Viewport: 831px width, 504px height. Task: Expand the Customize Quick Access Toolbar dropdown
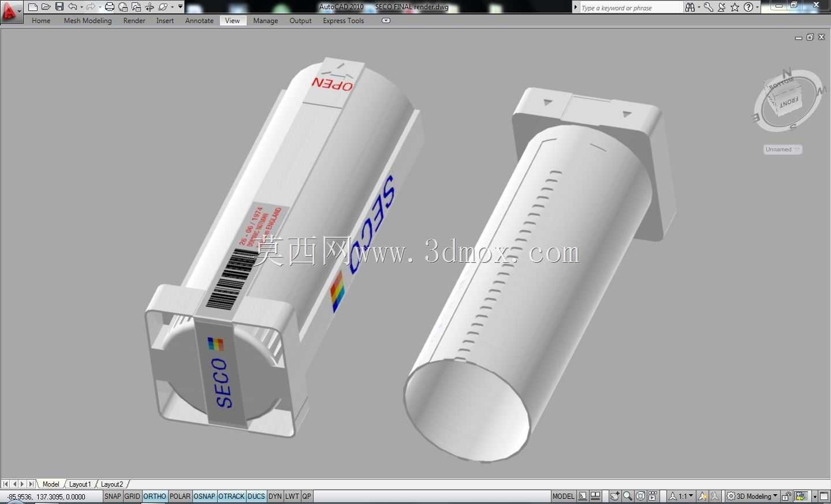(x=180, y=7)
